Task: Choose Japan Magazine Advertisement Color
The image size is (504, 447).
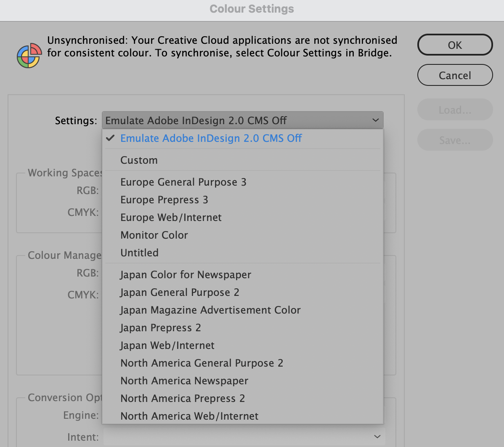Action: coord(210,310)
